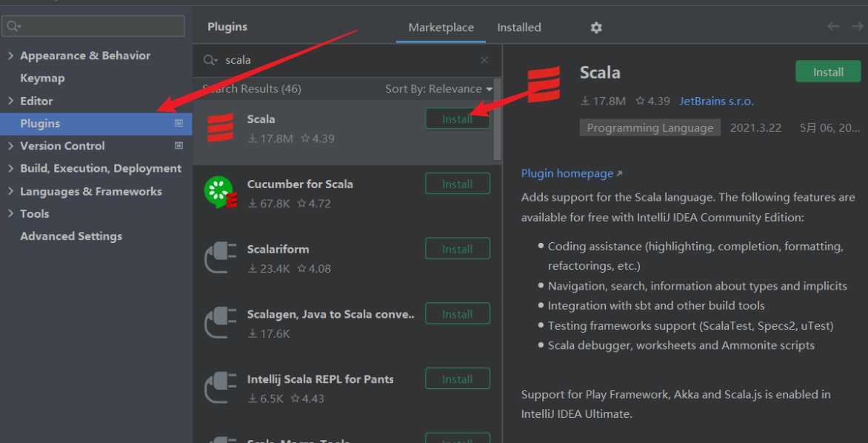Select Plugins in the settings tree

[x=96, y=124]
